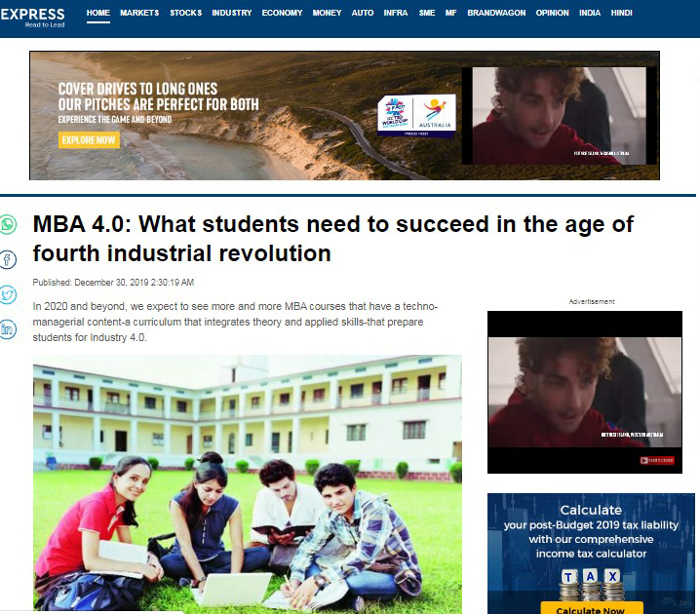Open the HOME menu item
Image resolution: width=700 pixels, height=614 pixels.
98,13
